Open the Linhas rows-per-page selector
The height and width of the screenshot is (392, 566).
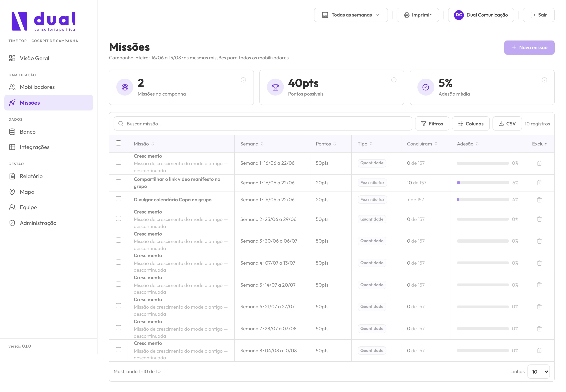click(538, 372)
